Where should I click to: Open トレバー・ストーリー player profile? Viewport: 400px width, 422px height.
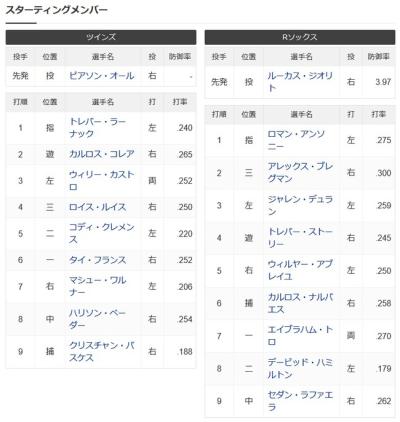(300, 238)
